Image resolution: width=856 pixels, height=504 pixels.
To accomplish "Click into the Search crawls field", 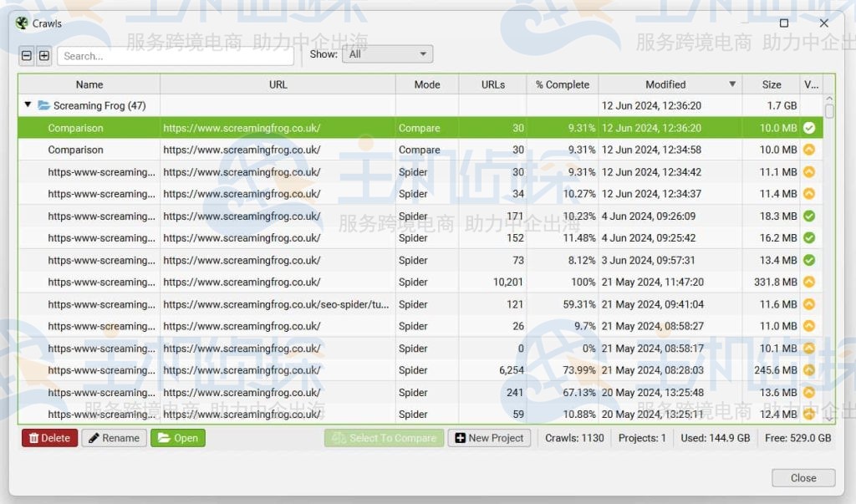I will click(176, 56).
